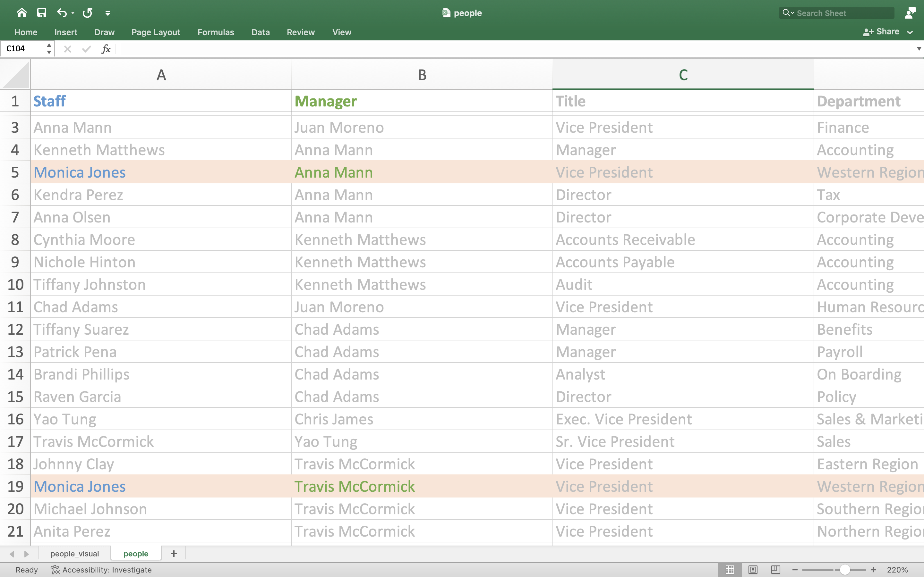Click the Insert Function icon in formula bar

point(104,49)
